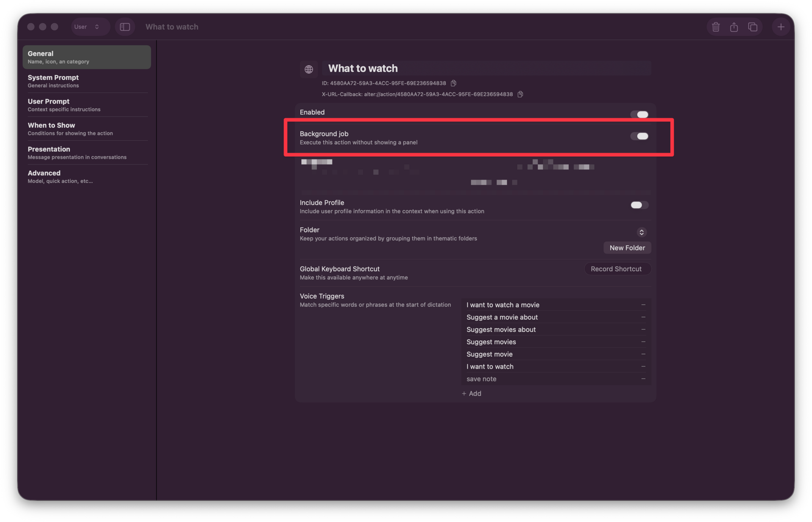812x522 pixels.
Task: Remove the 'save note' voice trigger
Action: click(643, 379)
